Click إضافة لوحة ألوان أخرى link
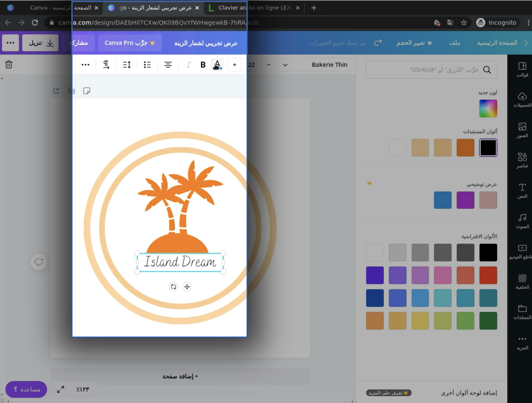Screen dimensions: 532x403 [469, 393]
